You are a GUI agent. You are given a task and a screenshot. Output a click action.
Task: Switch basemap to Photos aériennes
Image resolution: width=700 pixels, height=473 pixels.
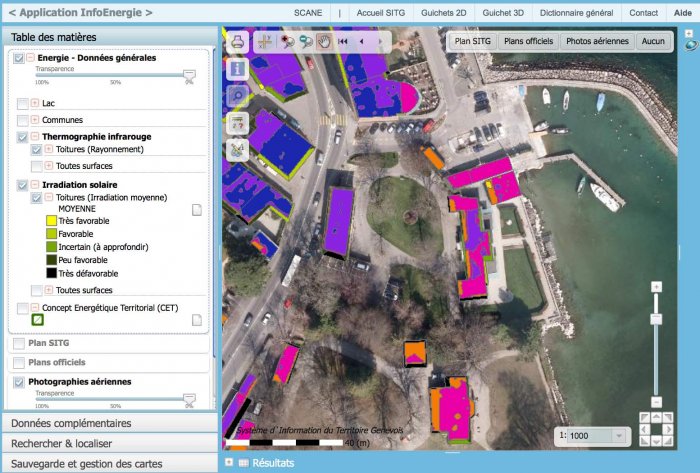597,41
